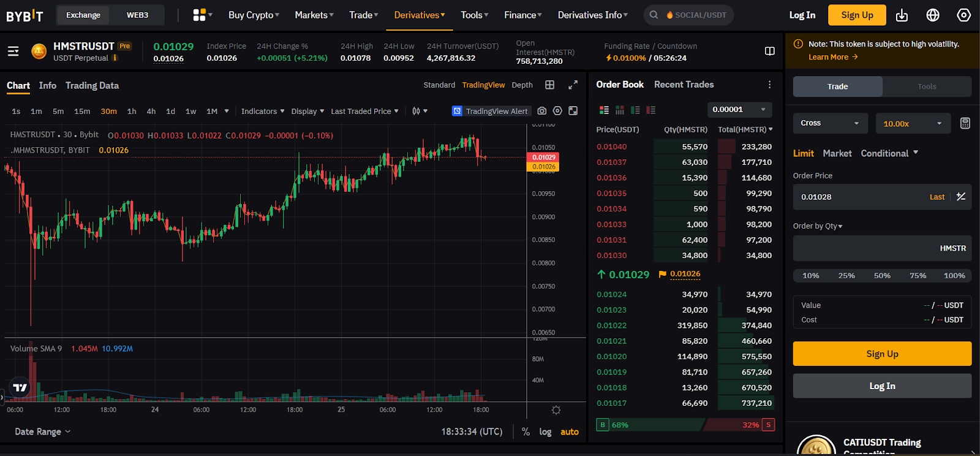Open the Tools tab in trade panel

[927, 86]
